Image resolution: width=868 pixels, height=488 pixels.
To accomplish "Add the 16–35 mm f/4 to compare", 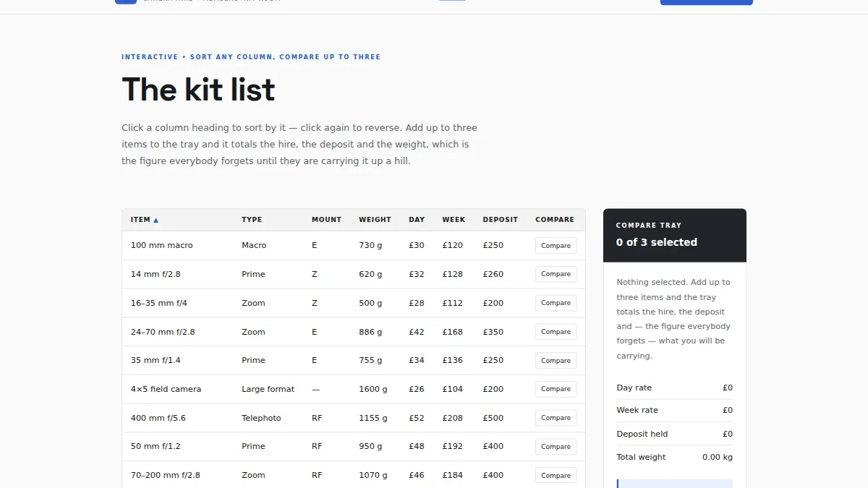I will (556, 303).
